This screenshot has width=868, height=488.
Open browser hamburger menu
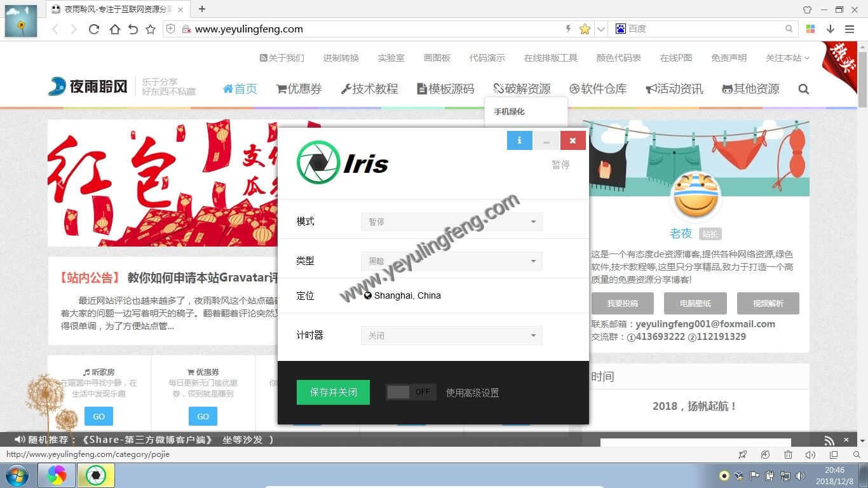[850, 29]
